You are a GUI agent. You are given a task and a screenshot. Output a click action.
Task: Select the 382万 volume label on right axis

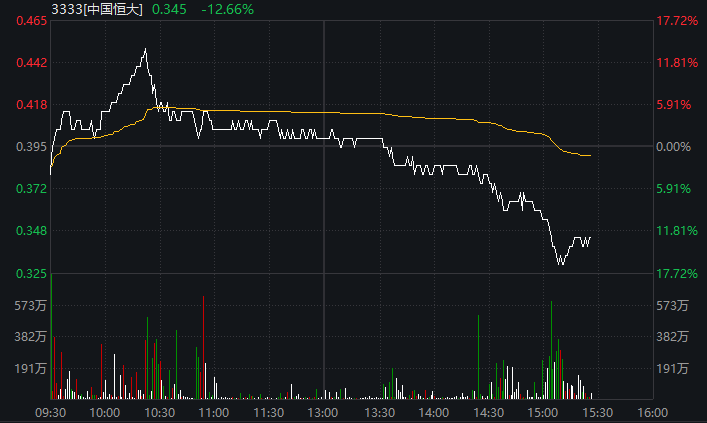673,337
